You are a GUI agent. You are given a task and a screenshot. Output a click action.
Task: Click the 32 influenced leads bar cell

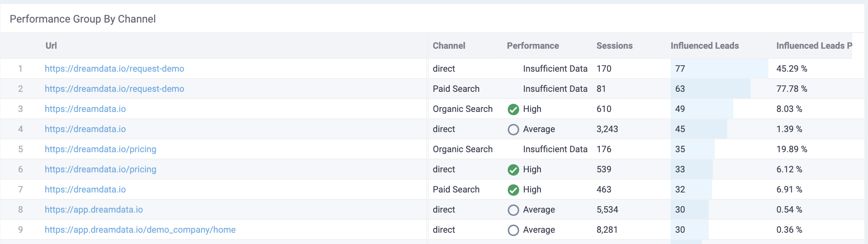coord(691,189)
